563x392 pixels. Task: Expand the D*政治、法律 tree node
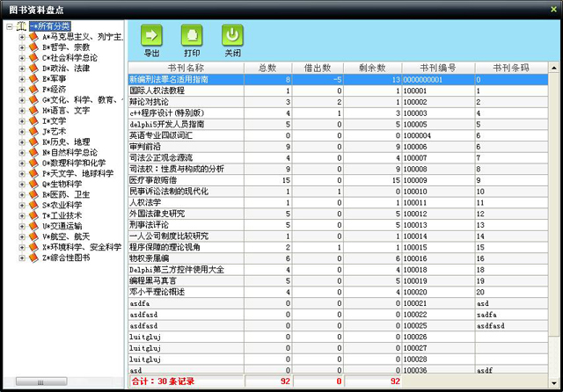[21, 68]
